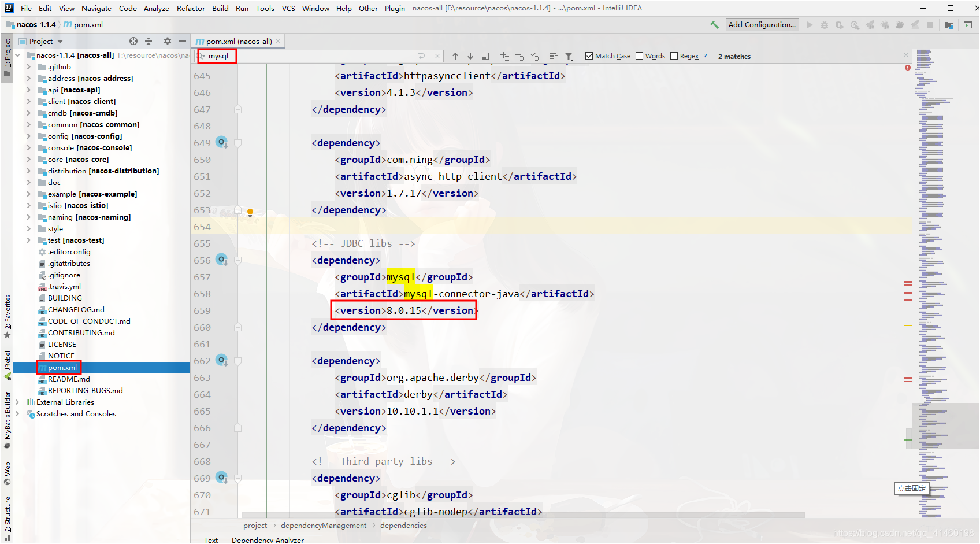Expand the config [nacos-config] module

click(29, 136)
